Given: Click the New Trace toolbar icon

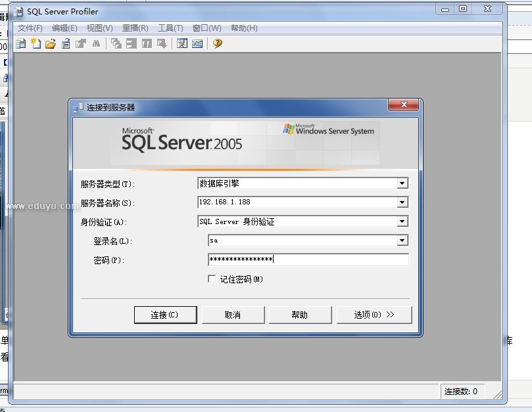Looking at the screenshot, I should 20,44.
